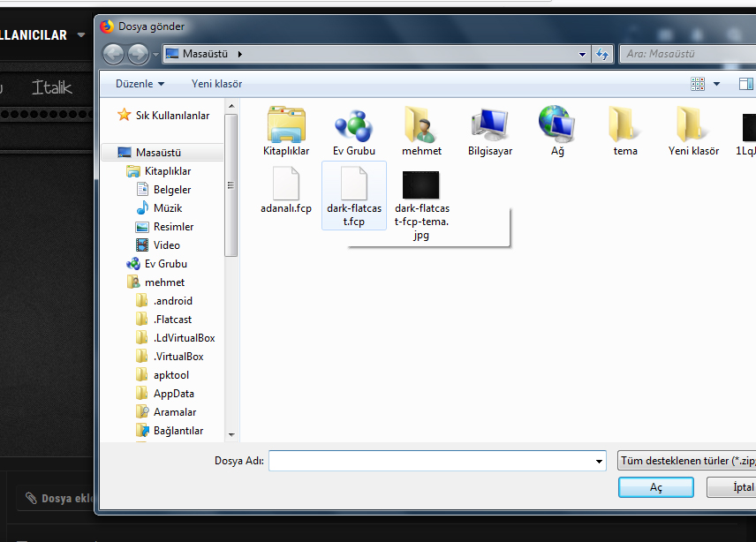Open the tema folder
Screen dimensions: 756x542
[624, 126]
